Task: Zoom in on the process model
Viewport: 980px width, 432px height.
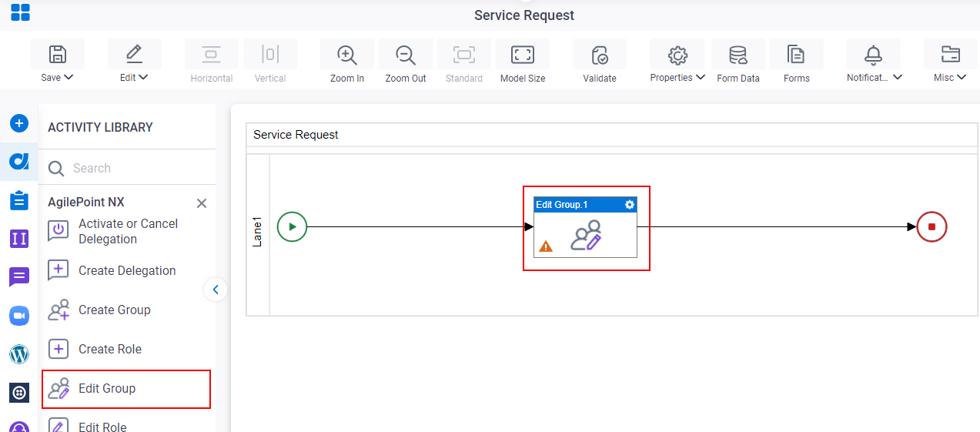Action: [347, 55]
